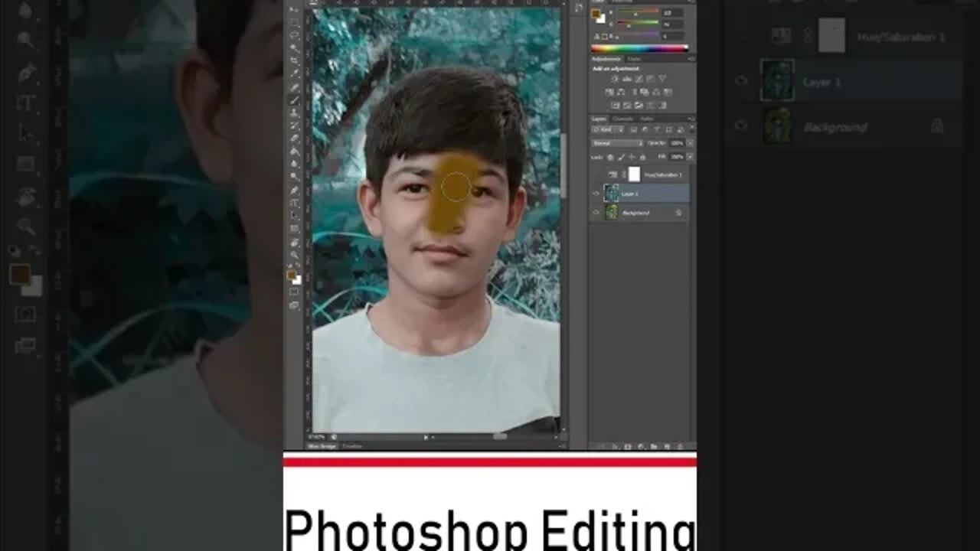Select the Gradient tool

[x=294, y=152]
